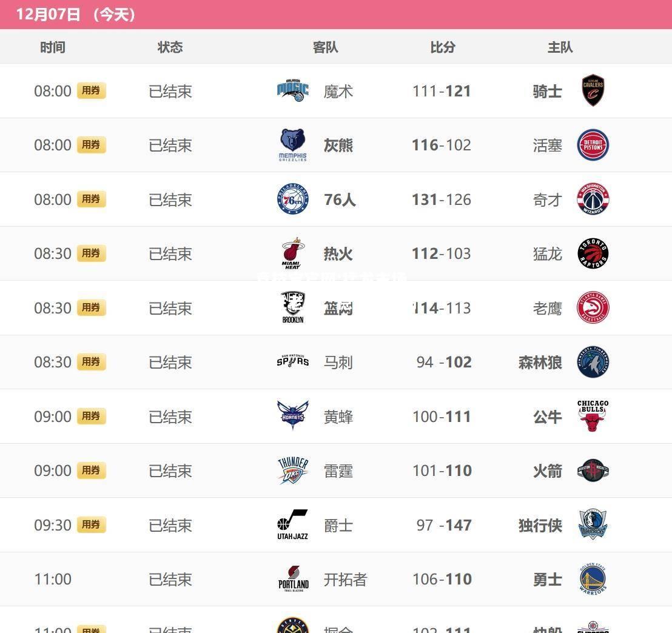Click the Utah Jazz logo
672x633 pixels.
click(293, 524)
